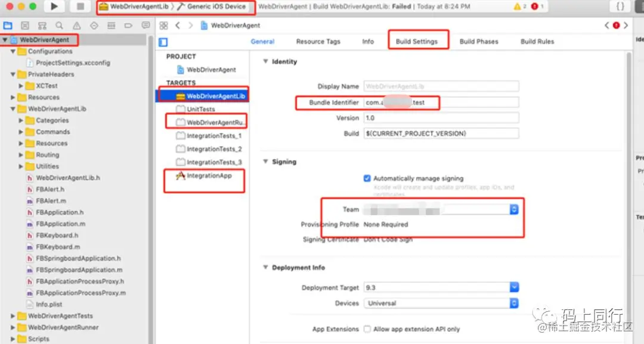The height and width of the screenshot is (344, 644).
Task: Open FBSpringboardApplication.h file
Action: 78,258
